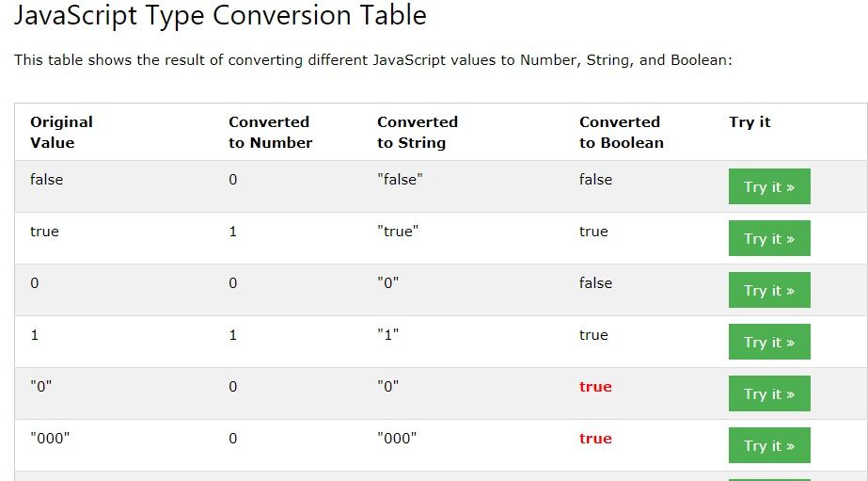This screenshot has width=868, height=481.
Task: Click the Original Value column header
Action: 61,132
